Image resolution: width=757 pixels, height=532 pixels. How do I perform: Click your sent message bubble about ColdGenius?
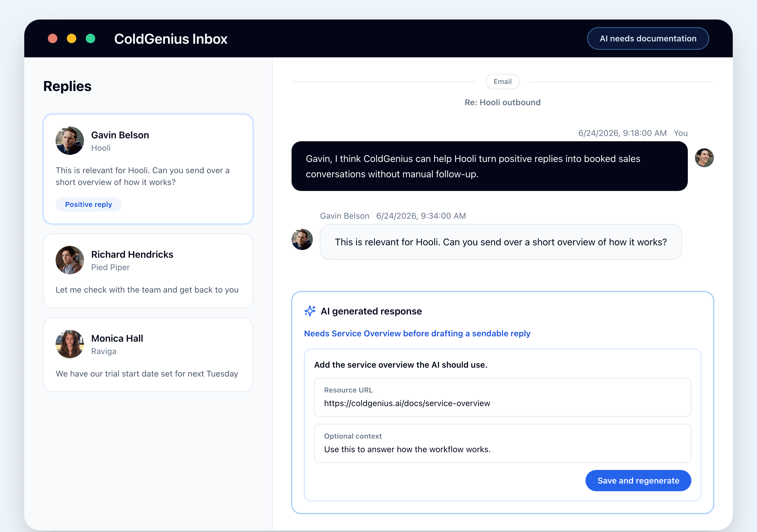489,166
